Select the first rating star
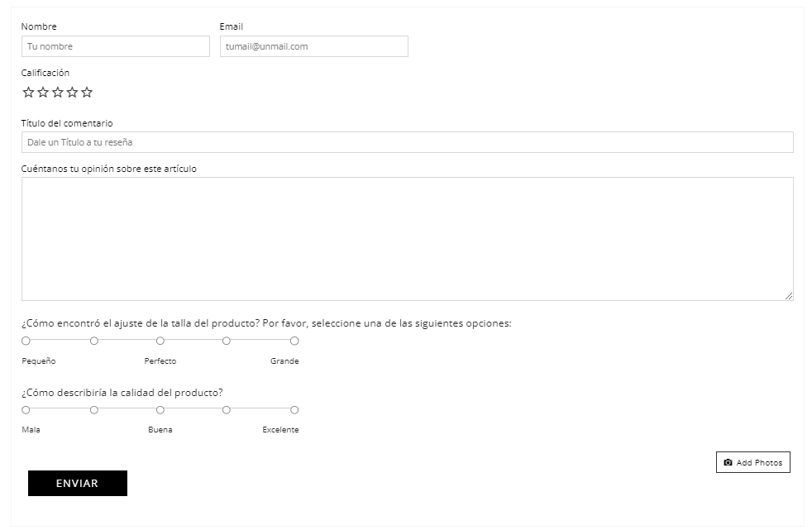This screenshot has height=530, width=812. click(x=28, y=92)
